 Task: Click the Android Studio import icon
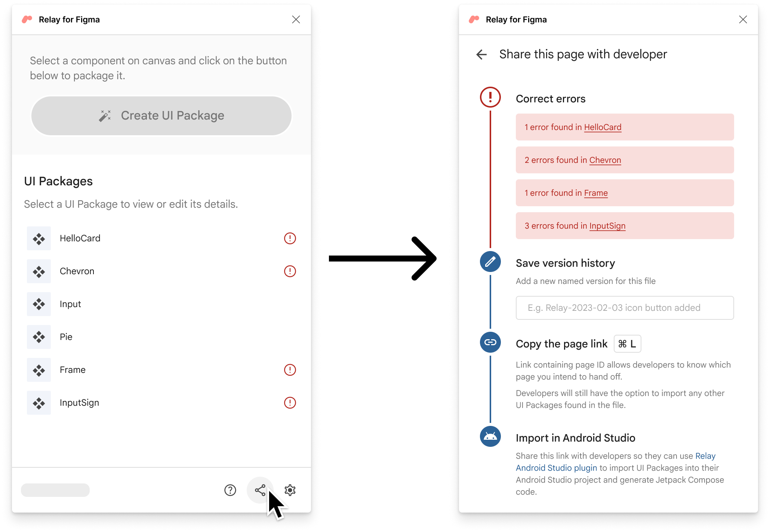point(490,437)
